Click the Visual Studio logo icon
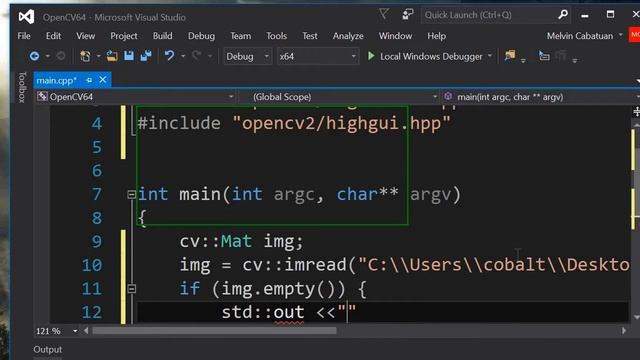640x360 pixels. pos(26,17)
